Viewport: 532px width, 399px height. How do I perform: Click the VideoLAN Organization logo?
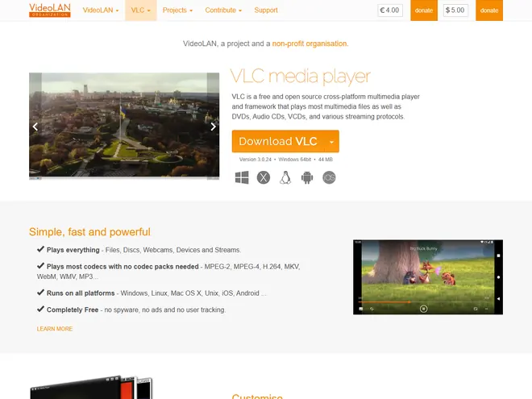pyautogui.click(x=50, y=10)
